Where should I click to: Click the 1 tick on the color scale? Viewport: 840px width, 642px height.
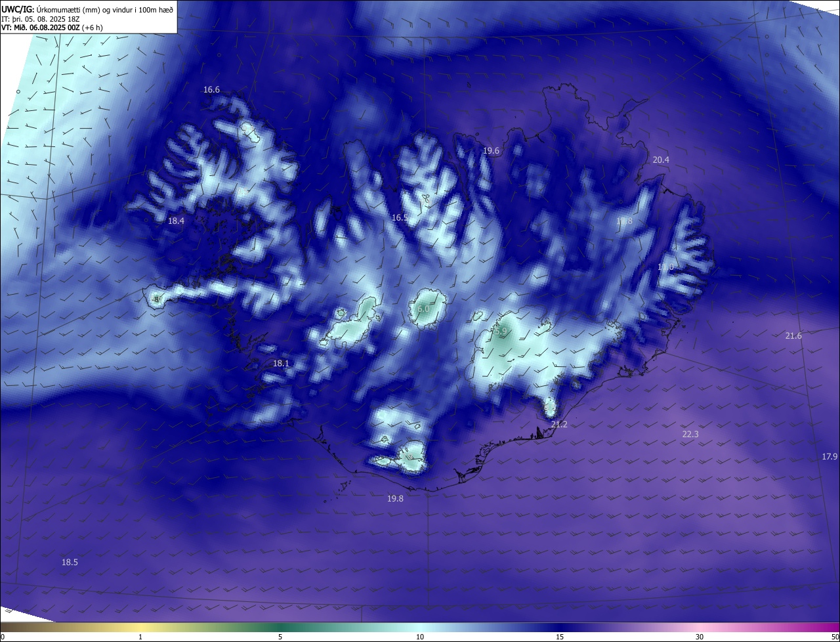pyautogui.click(x=140, y=637)
